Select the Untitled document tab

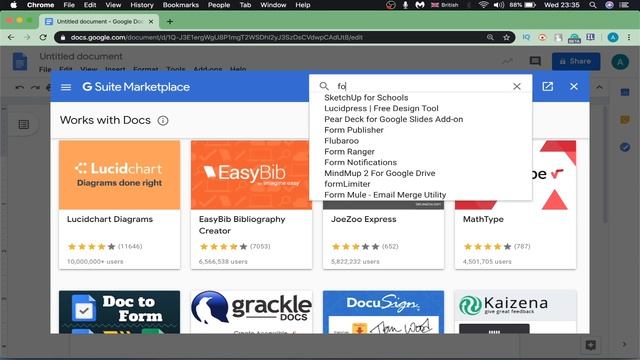click(99, 21)
